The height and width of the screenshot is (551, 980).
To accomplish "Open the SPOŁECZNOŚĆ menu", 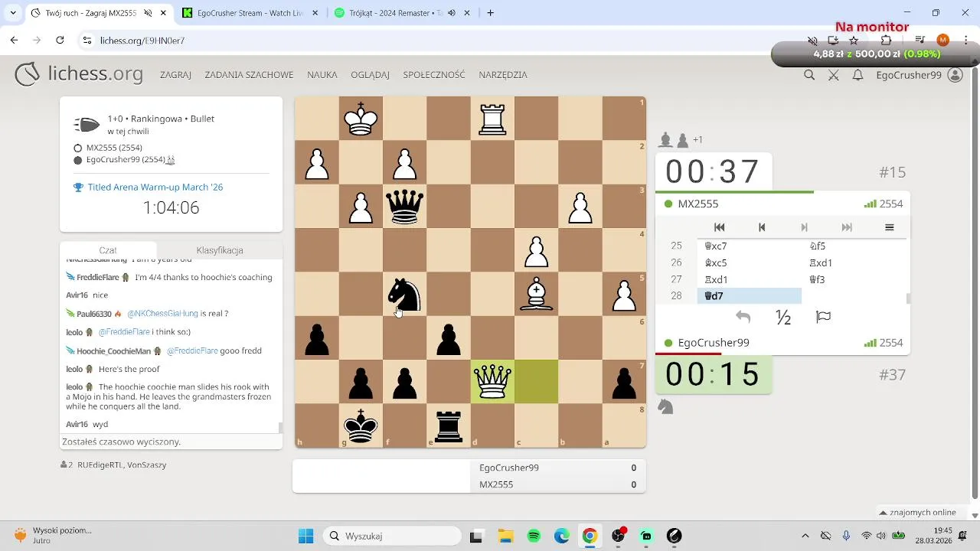I will 434,75.
